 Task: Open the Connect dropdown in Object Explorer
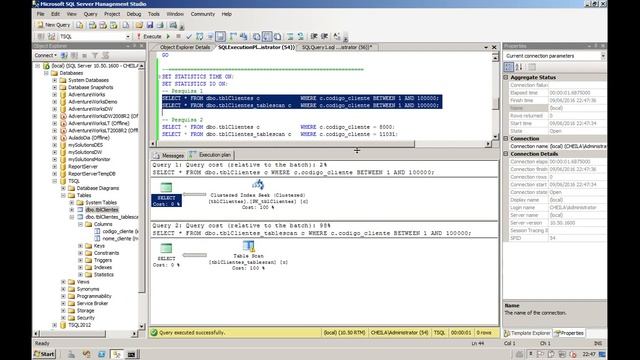pyautogui.click(x=46, y=55)
